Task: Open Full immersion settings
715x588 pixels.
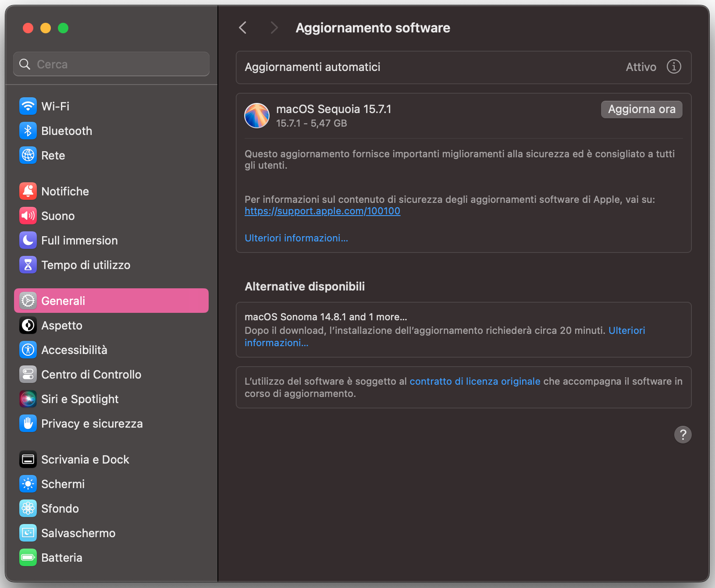Action: (x=79, y=240)
